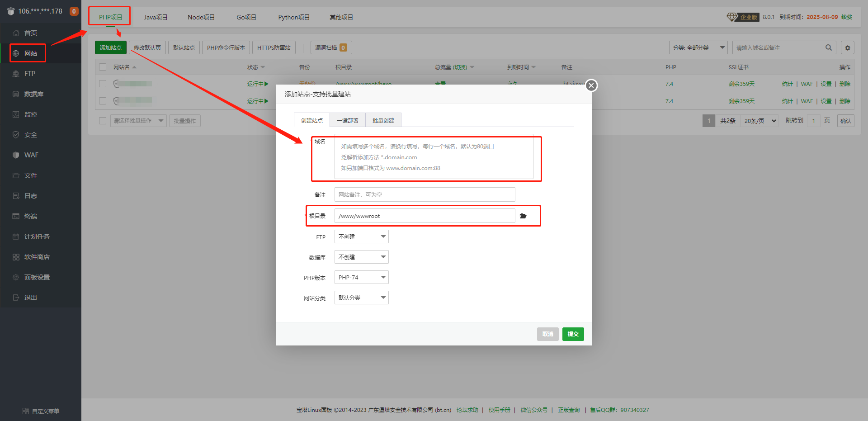Open the 数据库 database icon
The width and height of the screenshot is (868, 421).
[x=16, y=94]
